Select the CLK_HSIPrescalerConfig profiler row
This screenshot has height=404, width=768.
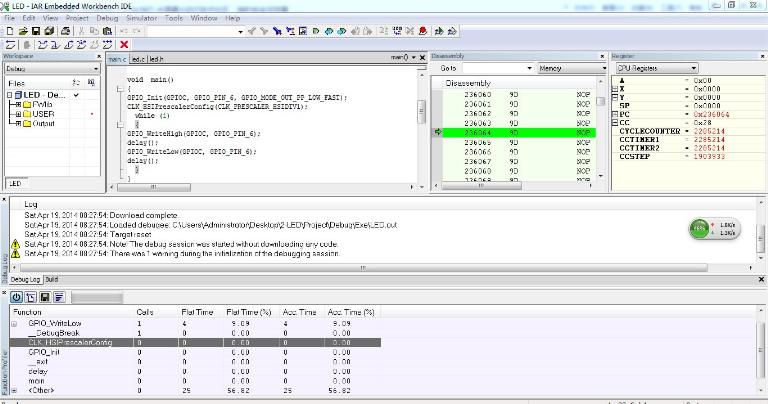tap(195, 343)
